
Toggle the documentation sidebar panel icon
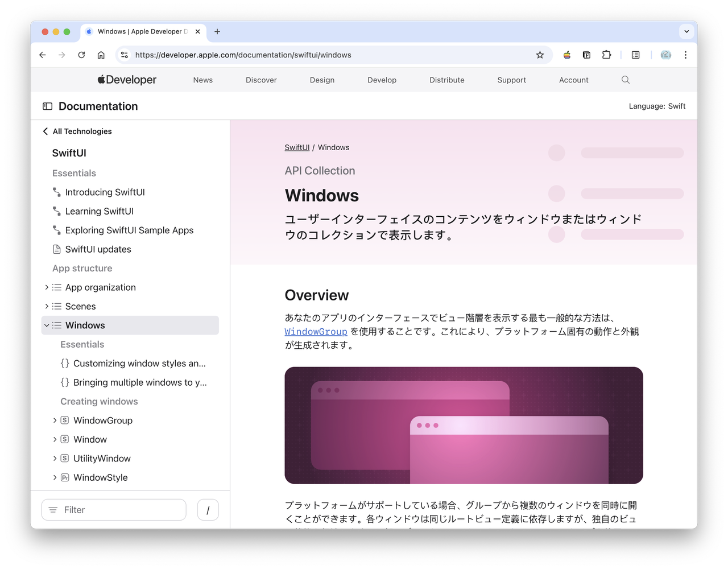pyautogui.click(x=48, y=106)
